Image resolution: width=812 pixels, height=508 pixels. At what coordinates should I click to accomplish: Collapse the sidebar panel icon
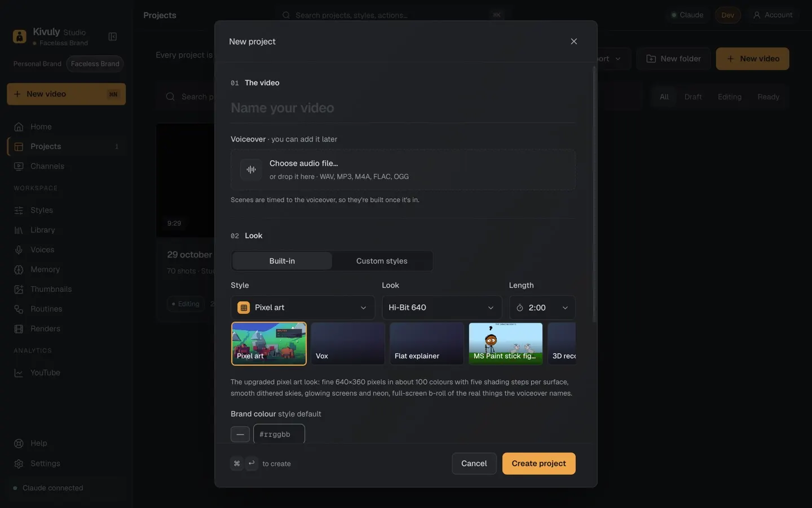pos(113,37)
